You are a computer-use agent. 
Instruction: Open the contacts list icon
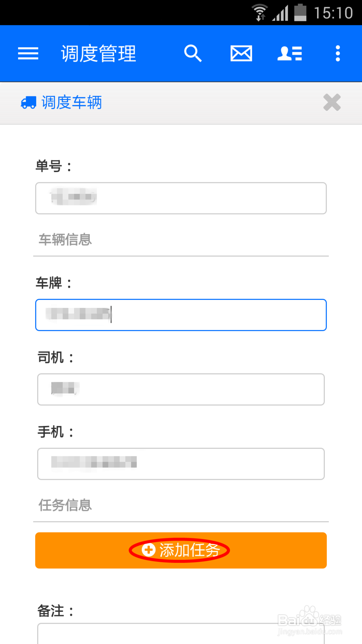coord(290,54)
